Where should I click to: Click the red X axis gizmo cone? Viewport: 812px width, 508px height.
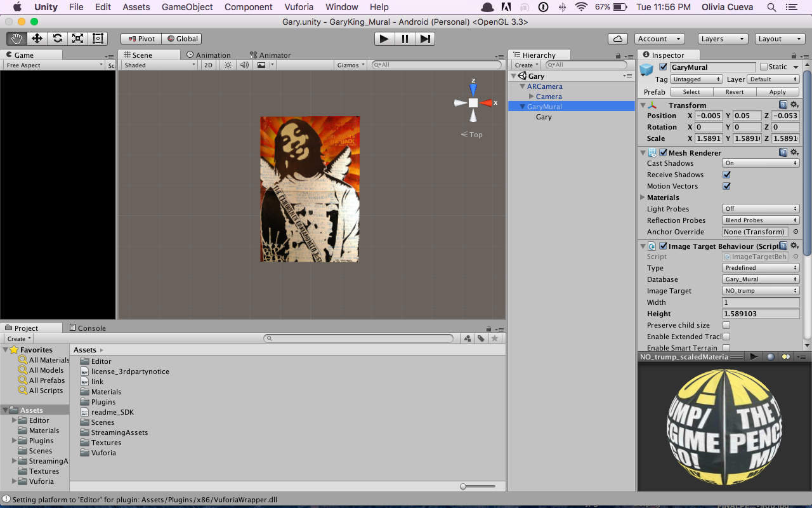pyautogui.click(x=487, y=103)
